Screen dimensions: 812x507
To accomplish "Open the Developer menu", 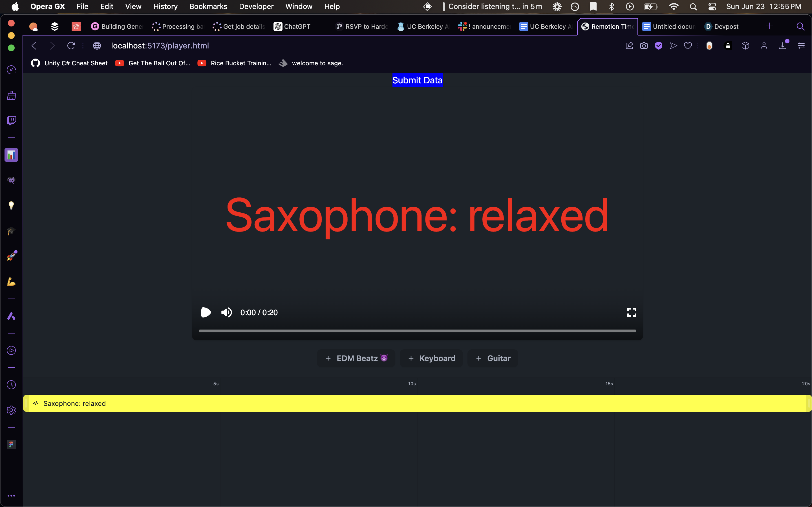I will pos(256,6).
